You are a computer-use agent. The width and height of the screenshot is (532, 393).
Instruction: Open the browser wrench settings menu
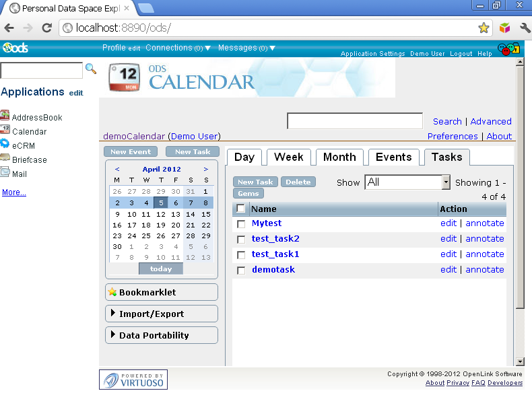pyautogui.click(x=525, y=28)
